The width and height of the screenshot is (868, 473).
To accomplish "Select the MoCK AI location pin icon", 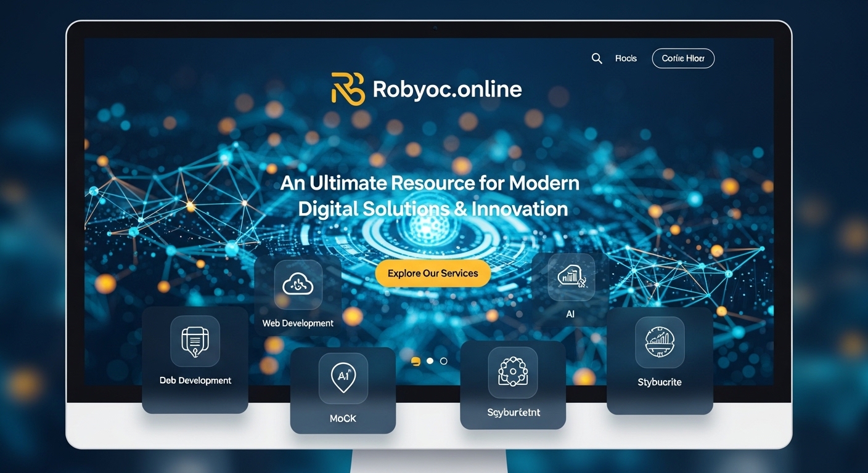I will click(x=343, y=378).
